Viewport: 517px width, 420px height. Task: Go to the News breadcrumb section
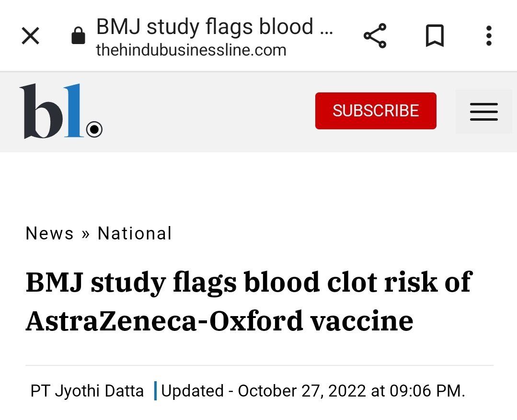click(x=49, y=233)
